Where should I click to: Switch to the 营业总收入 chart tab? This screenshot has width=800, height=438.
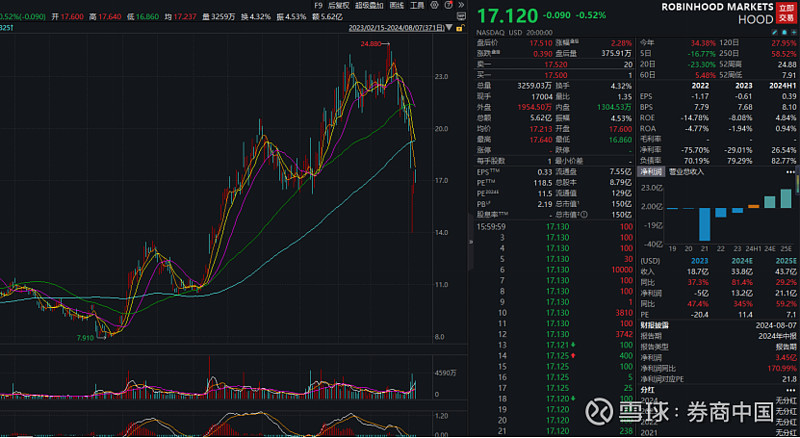[686, 172]
